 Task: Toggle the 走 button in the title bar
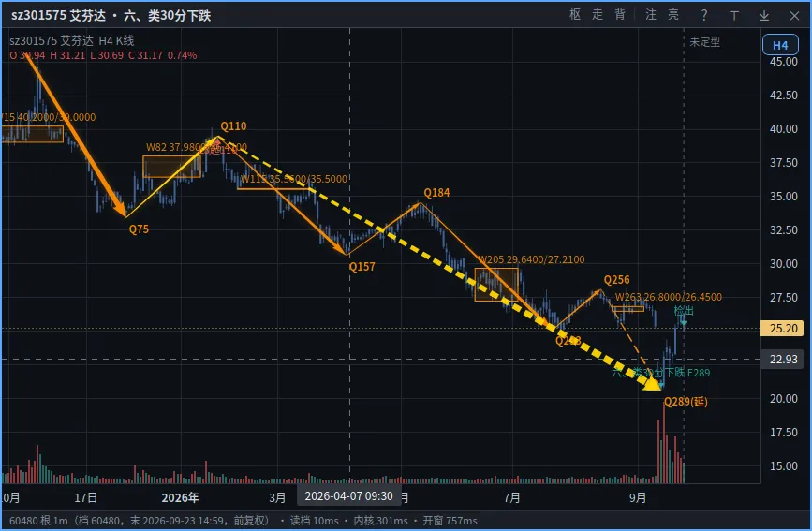[598, 14]
